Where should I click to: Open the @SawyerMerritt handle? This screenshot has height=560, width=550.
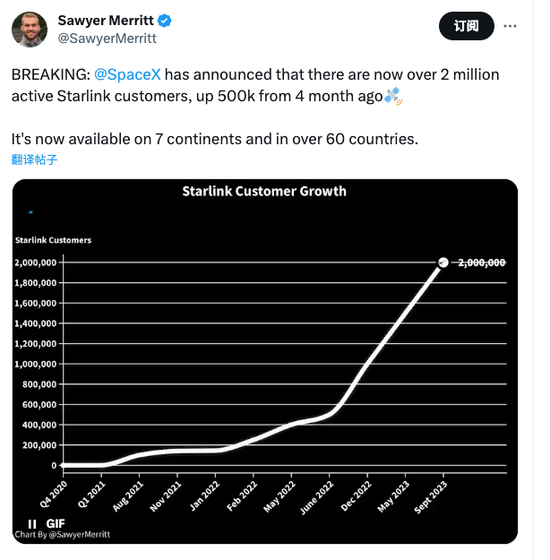pyautogui.click(x=107, y=38)
